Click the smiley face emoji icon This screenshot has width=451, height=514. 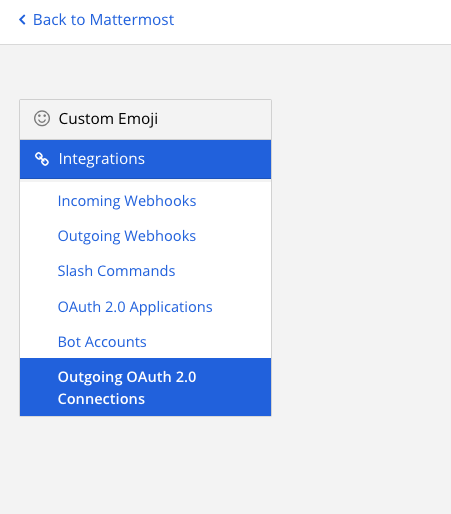click(x=42, y=118)
